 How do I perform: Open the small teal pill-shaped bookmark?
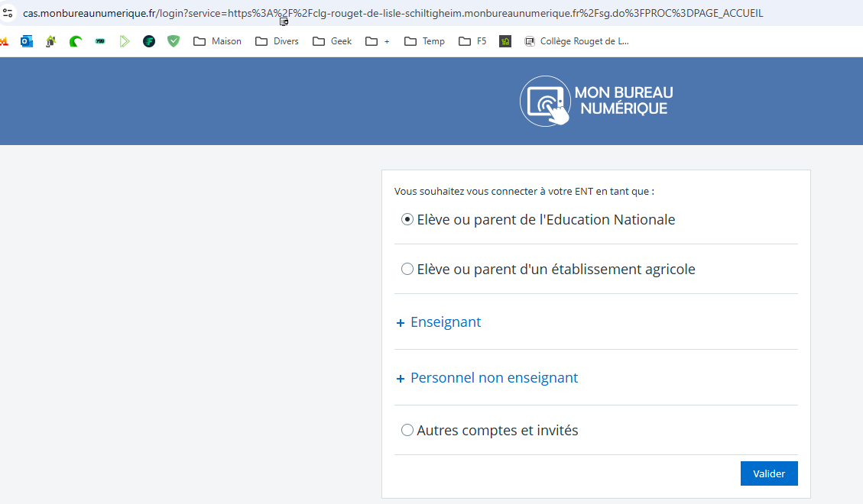click(100, 41)
